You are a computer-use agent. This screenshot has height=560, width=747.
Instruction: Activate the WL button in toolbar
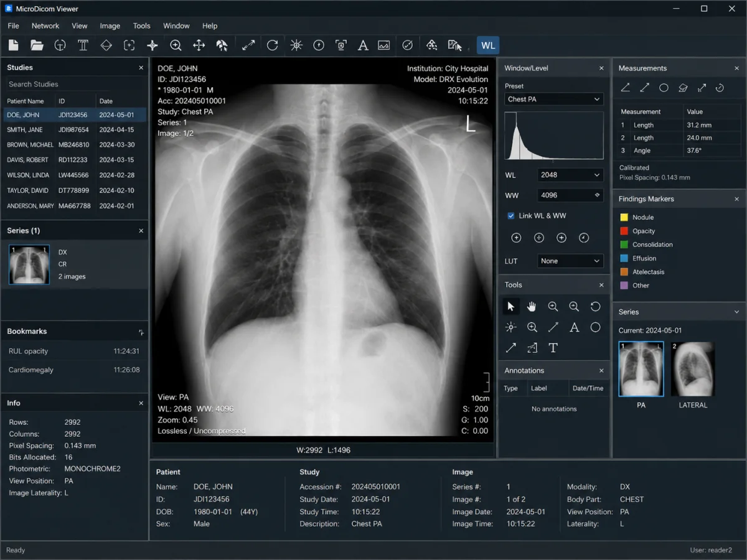point(488,45)
